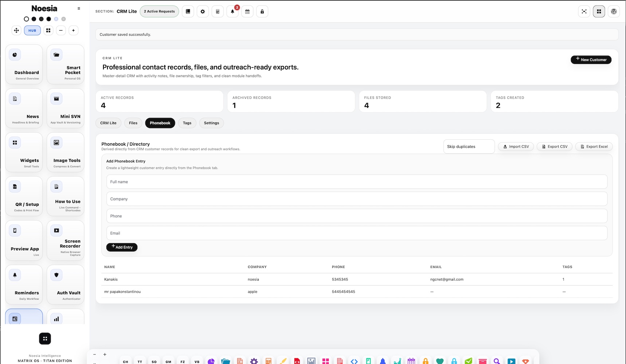The width and height of the screenshot is (626, 364).
Task: Open the Image Tools tile
Action: click(x=66, y=152)
